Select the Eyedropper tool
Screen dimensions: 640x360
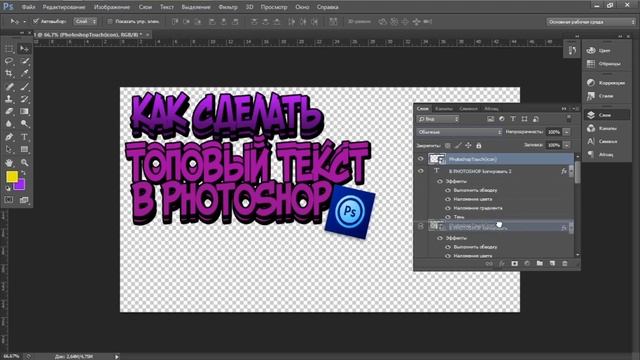[24, 73]
